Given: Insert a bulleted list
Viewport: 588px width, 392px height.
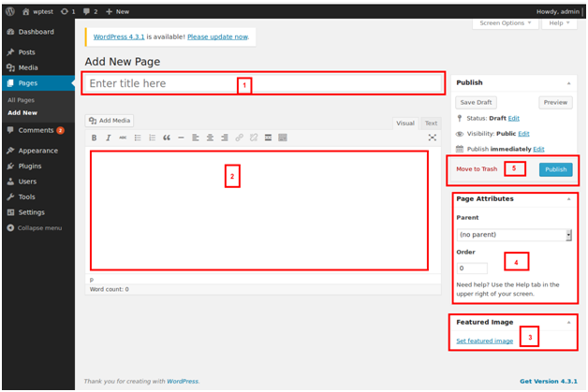Looking at the screenshot, I should [x=138, y=138].
